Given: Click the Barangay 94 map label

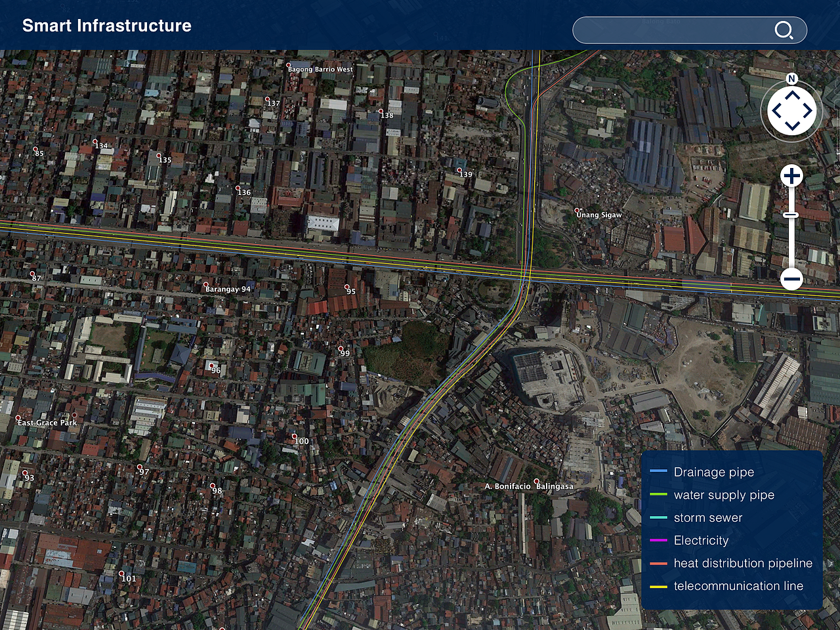Looking at the screenshot, I should (227, 288).
